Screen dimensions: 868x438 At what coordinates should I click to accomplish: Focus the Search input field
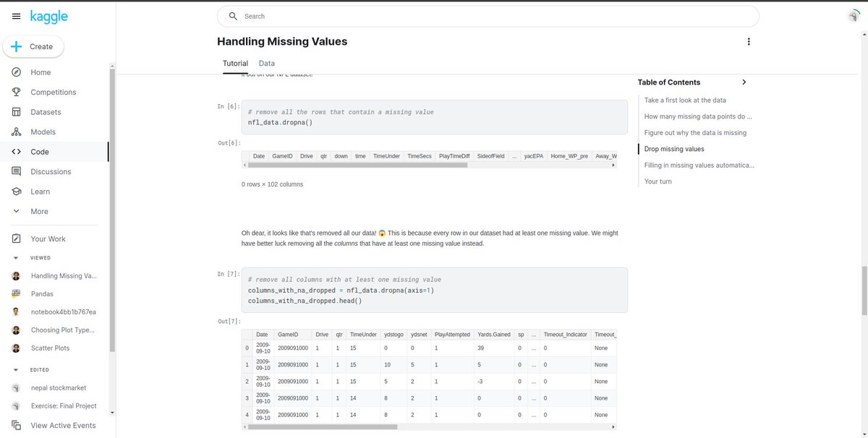[488, 16]
